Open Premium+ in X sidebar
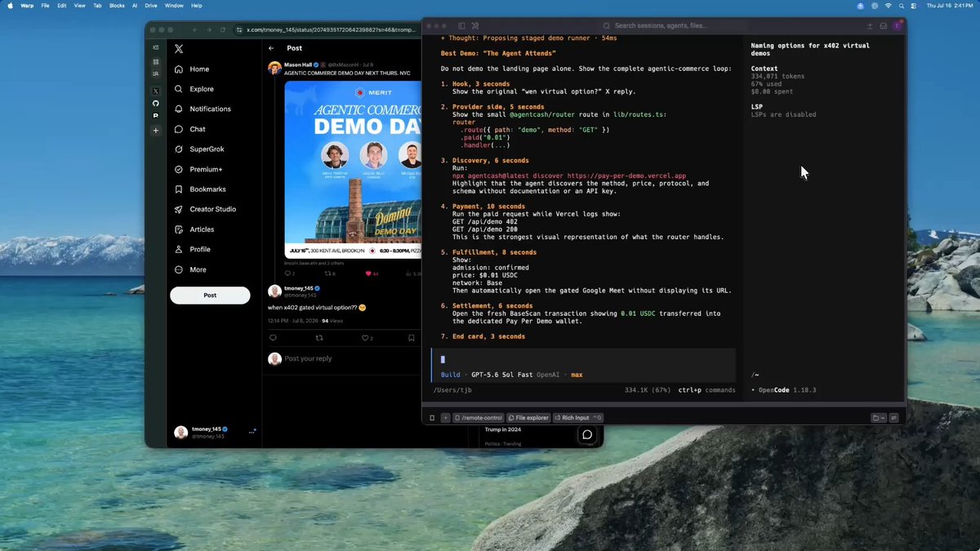The width and height of the screenshot is (980, 551). click(x=198, y=169)
